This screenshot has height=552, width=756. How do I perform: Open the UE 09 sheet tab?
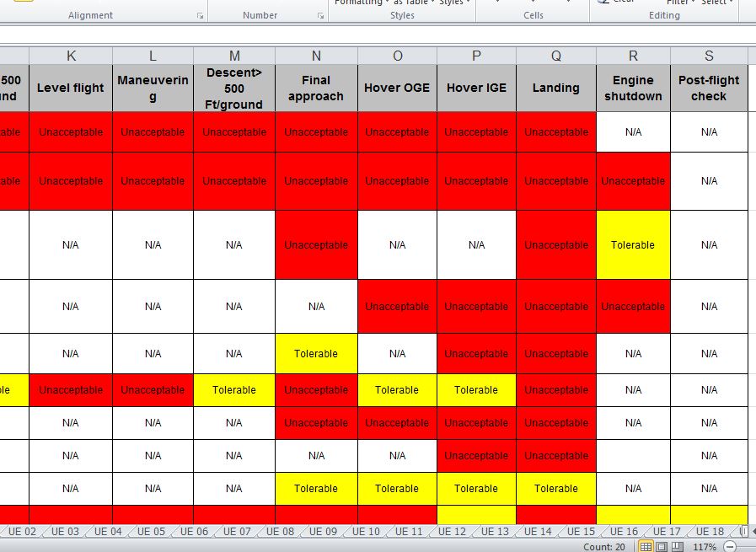[323, 532]
